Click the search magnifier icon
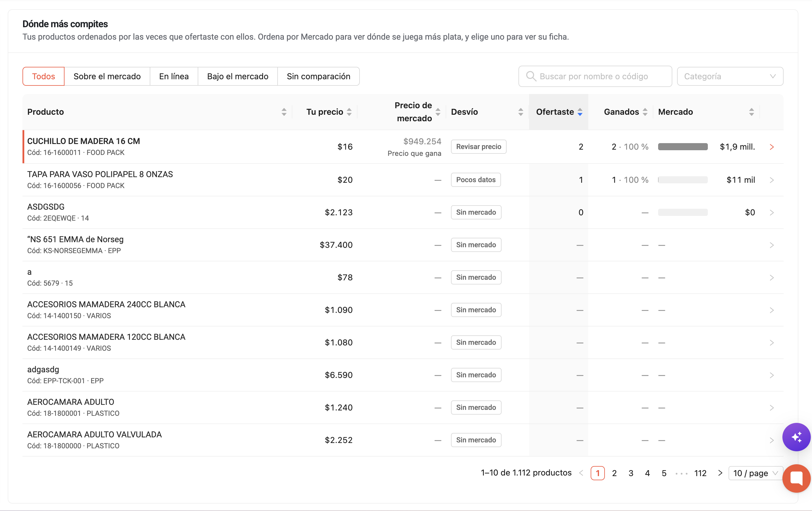 531,76
